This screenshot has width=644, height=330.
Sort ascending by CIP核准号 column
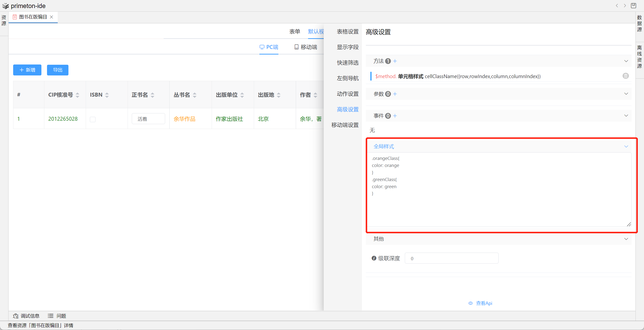tap(77, 93)
